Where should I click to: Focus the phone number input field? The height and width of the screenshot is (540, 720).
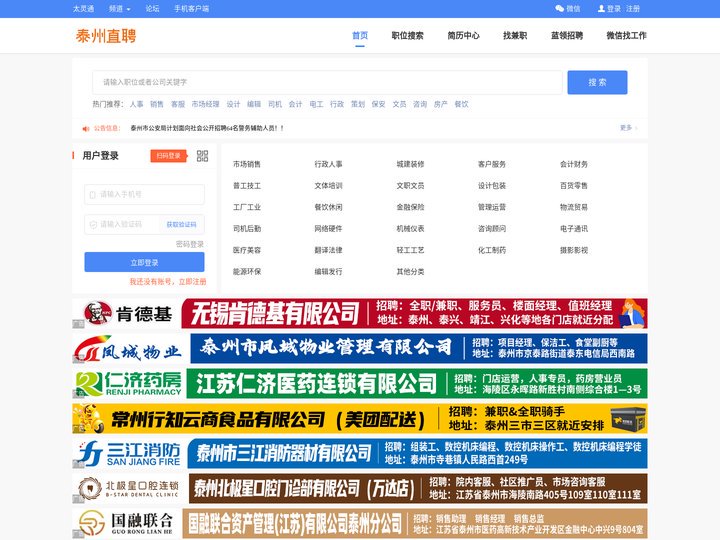click(144, 194)
